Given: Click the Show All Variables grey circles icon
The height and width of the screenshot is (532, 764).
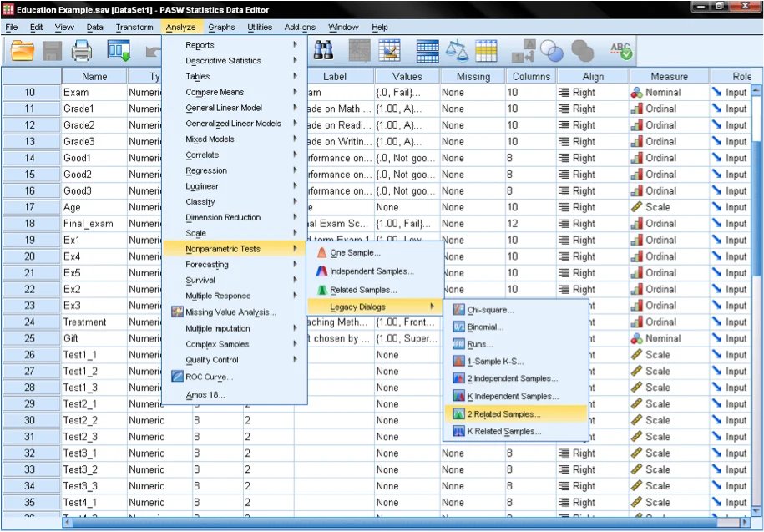Looking at the screenshot, I should [x=582, y=51].
